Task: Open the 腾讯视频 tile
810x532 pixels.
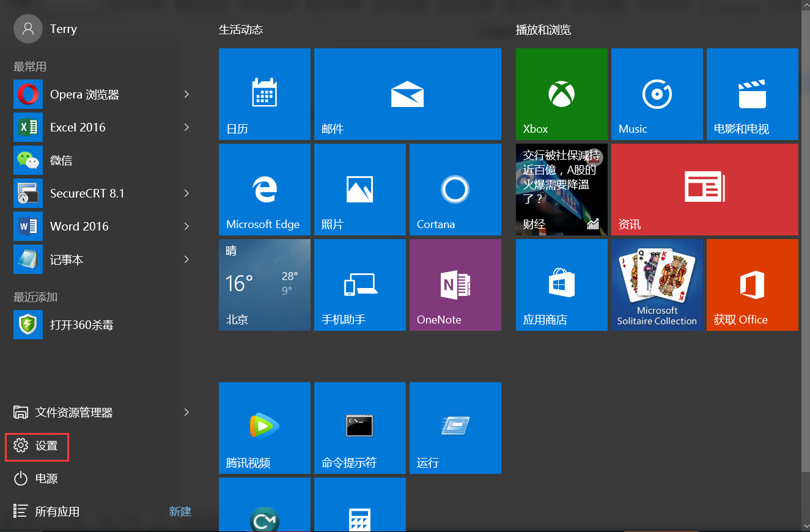Action: pos(264,427)
